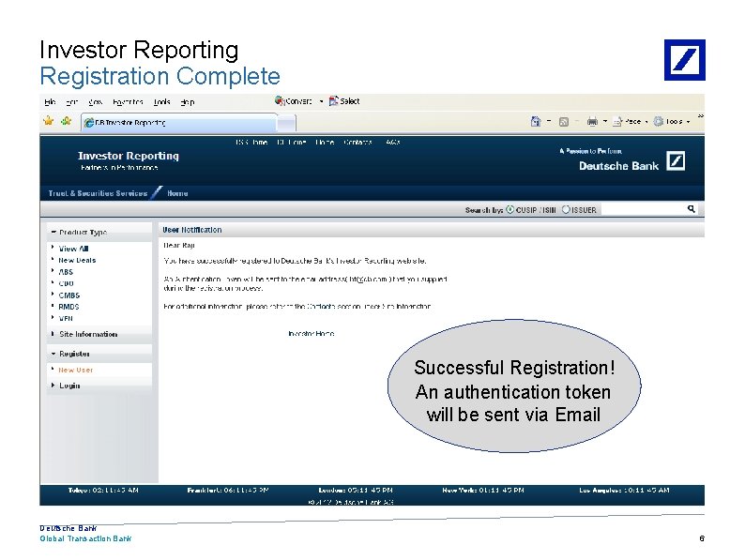Open the Favorites menu
The image size is (745, 560).
tap(128, 101)
